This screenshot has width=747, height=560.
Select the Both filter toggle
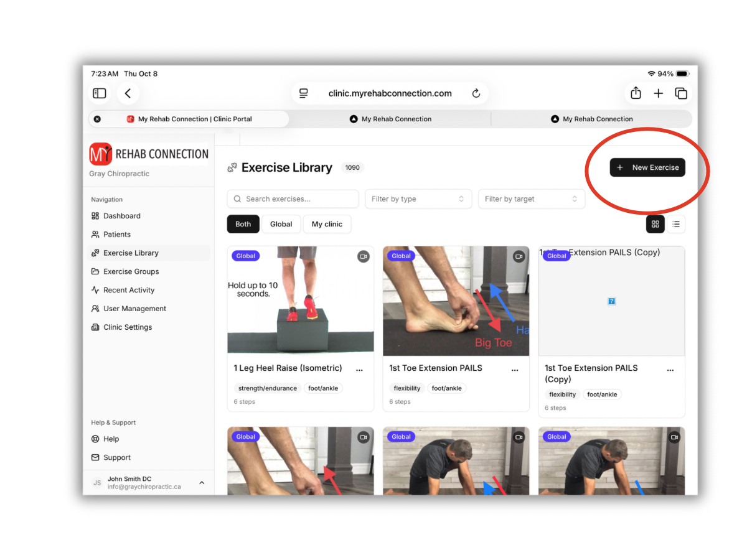click(x=243, y=224)
